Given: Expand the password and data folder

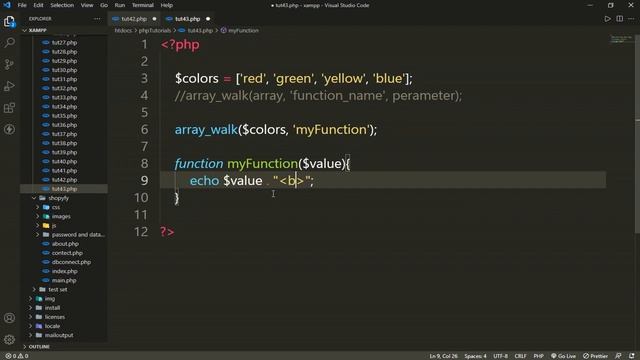Looking at the screenshot, I should point(38,235).
